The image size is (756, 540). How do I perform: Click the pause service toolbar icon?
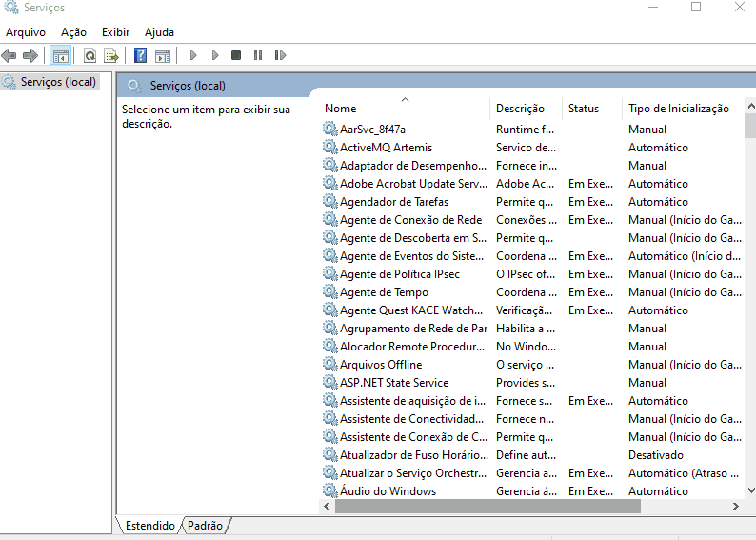pyautogui.click(x=258, y=55)
